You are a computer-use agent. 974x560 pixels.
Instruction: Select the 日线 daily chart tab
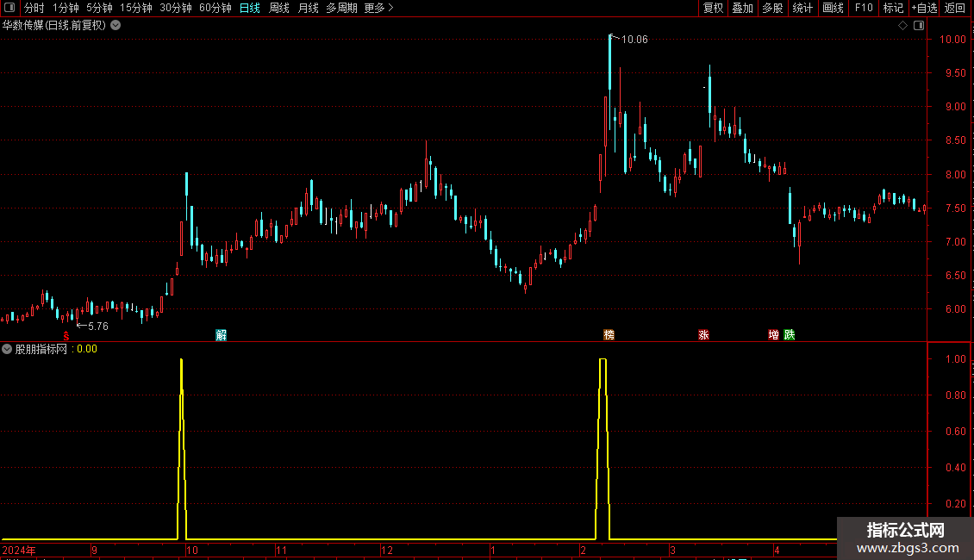click(x=250, y=8)
